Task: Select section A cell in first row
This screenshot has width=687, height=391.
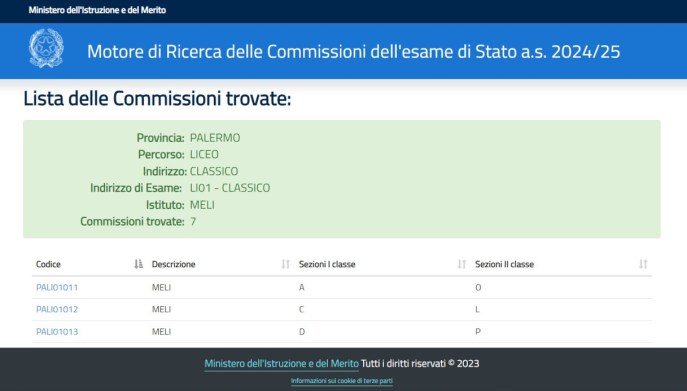Action: tap(301, 288)
